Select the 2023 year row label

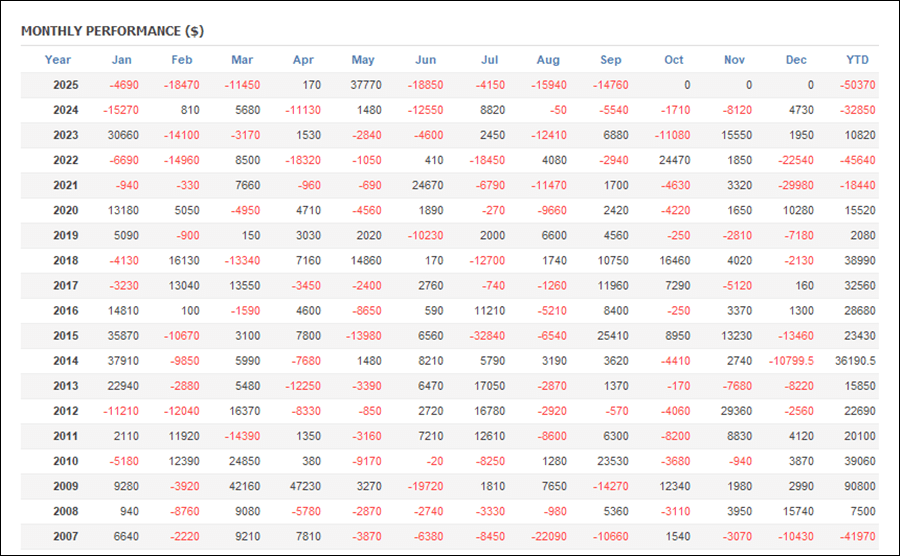pyautogui.click(x=65, y=135)
